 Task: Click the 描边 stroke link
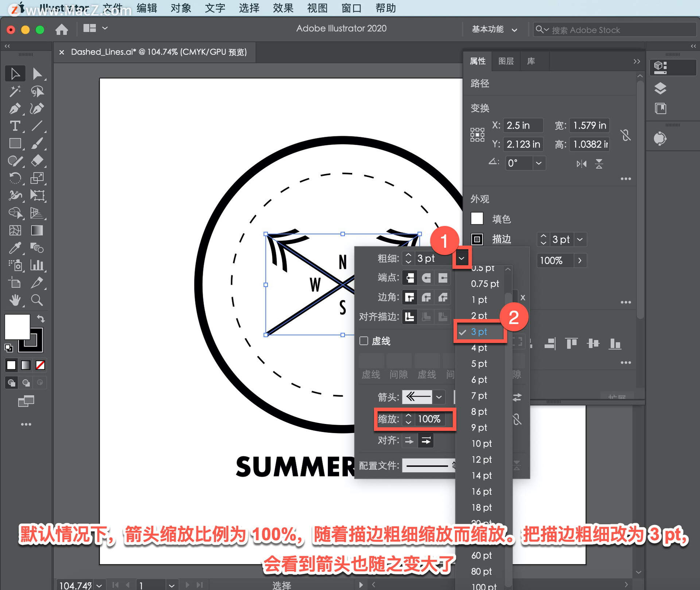point(502,239)
